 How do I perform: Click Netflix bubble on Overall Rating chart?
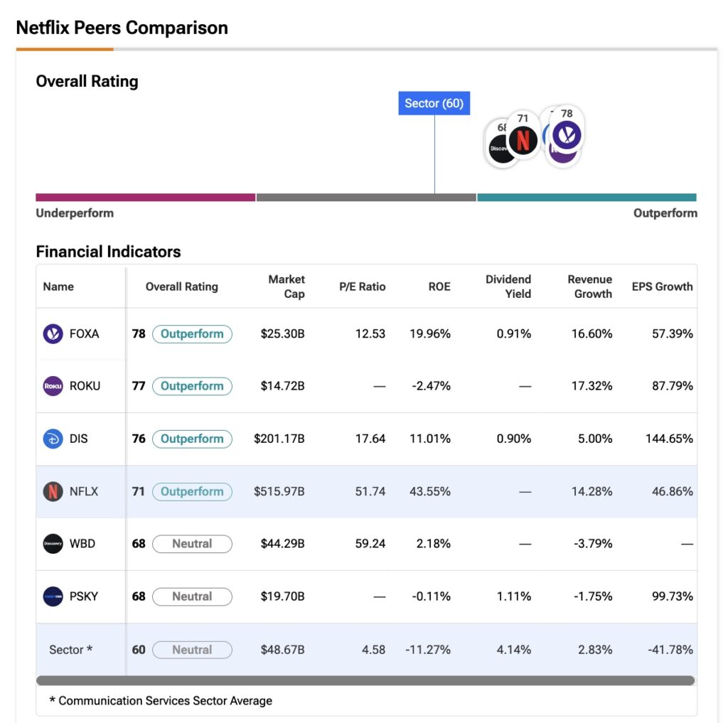tap(523, 140)
